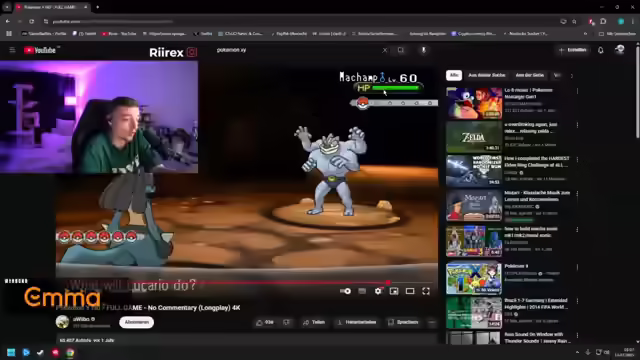This screenshot has width=640, height=360.
Task: Bookmark page with star icon
Action: tap(574, 21)
